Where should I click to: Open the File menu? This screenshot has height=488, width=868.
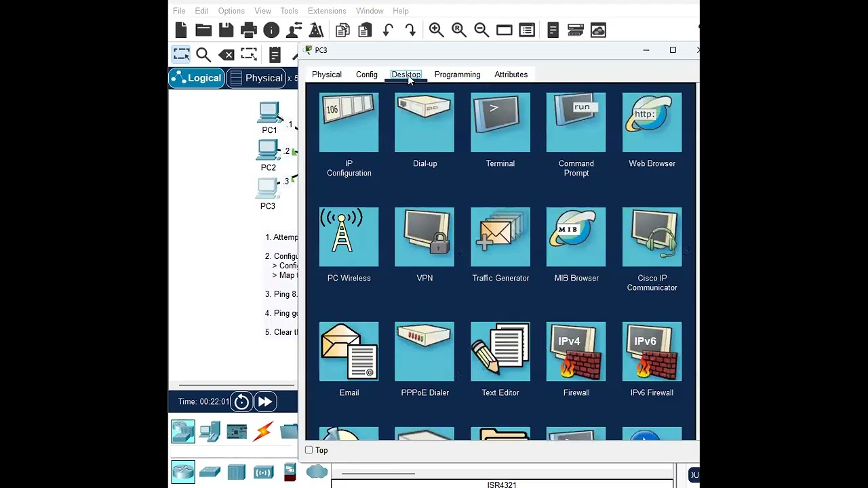click(179, 11)
